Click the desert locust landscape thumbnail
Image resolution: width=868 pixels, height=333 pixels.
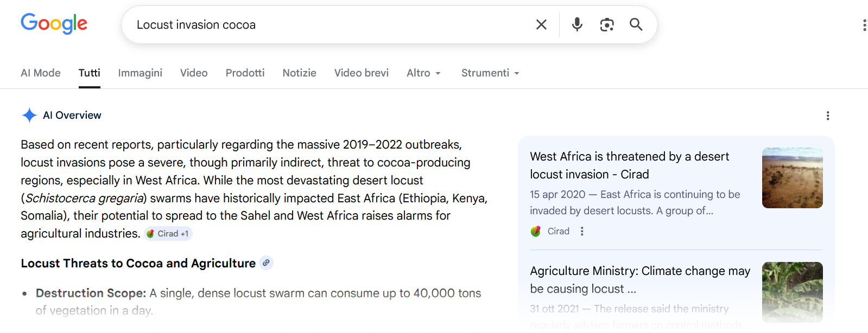pyautogui.click(x=792, y=178)
